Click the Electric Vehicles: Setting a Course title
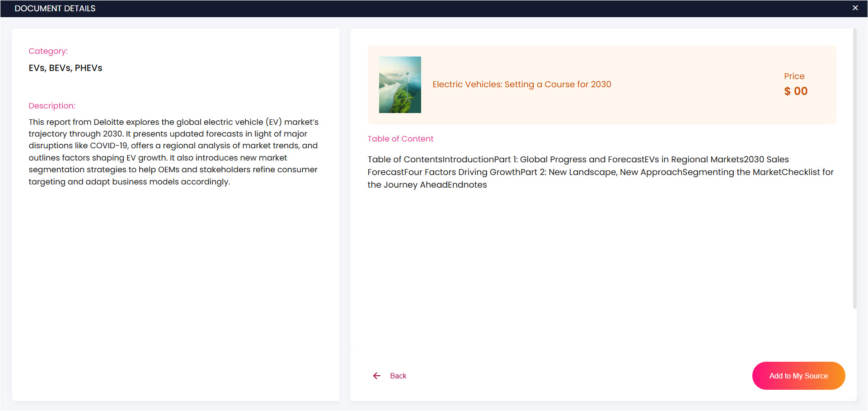Viewport: 868px width, 411px height. [521, 85]
